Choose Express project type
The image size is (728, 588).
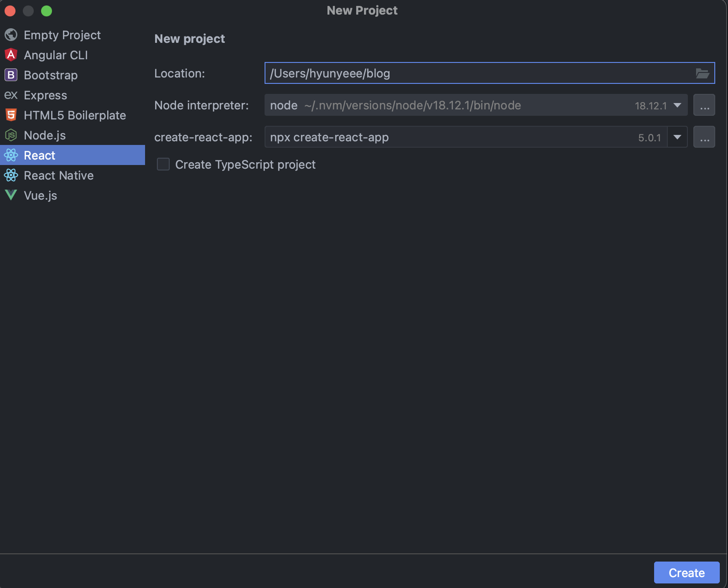[x=73, y=95]
